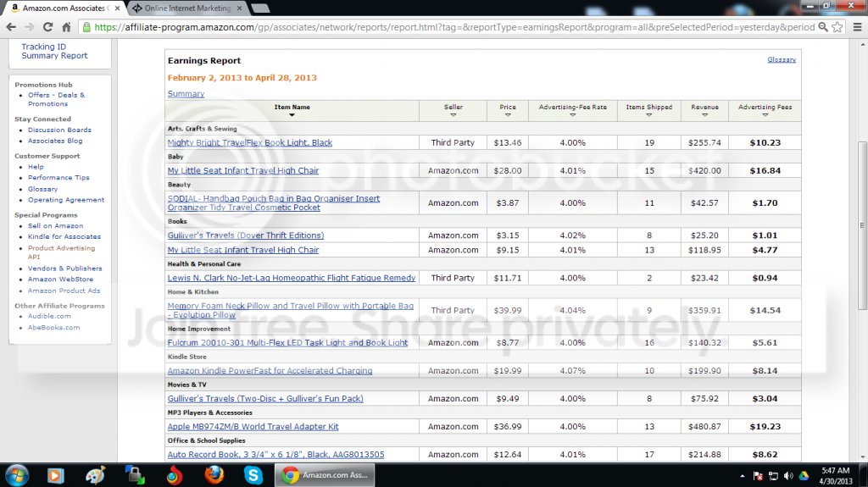
Task: Sort by Advertising-Fee Rate column arrow
Action: pyautogui.click(x=572, y=115)
